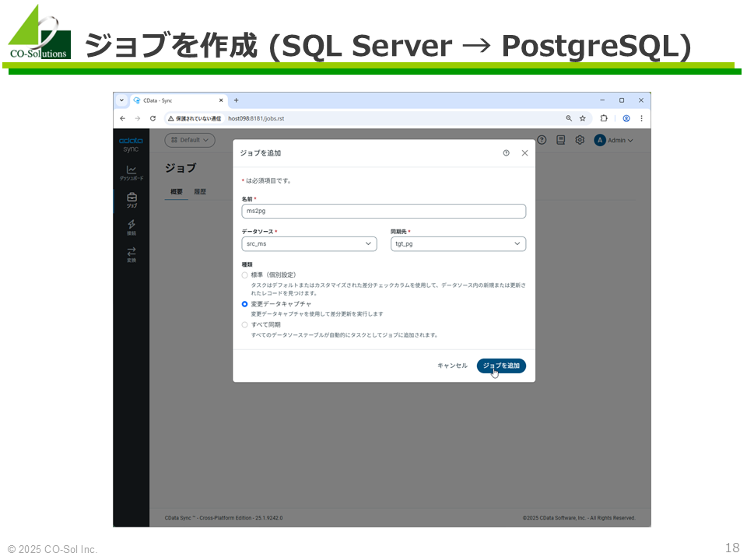The image size is (747, 560).
Task: Click the ジョブ page heading
Action: point(181,168)
